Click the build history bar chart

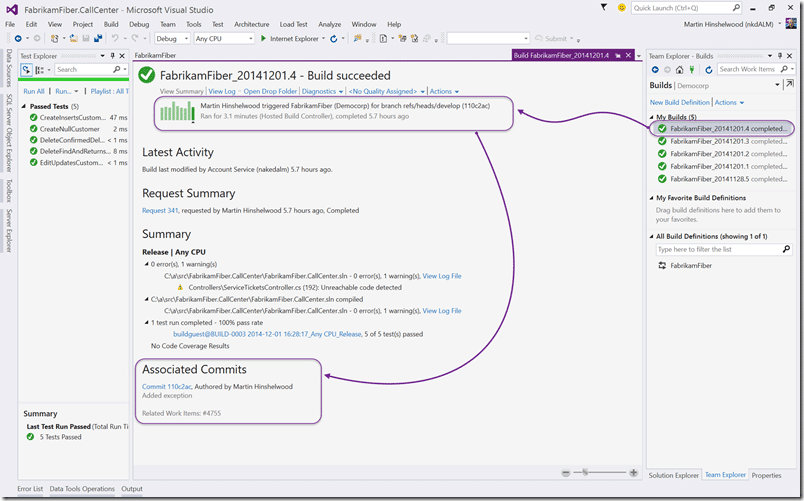177,111
